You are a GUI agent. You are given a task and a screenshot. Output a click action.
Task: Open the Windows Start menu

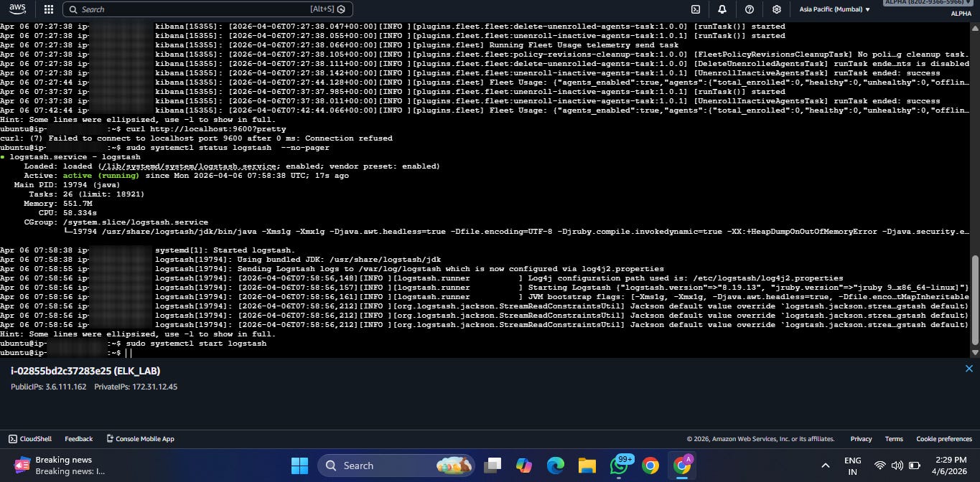click(299, 466)
